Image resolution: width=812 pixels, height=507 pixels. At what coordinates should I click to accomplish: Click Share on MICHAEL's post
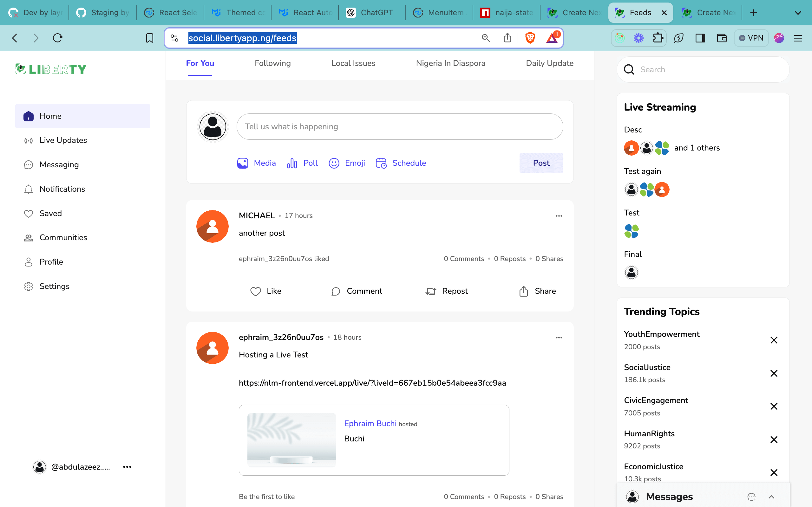click(x=538, y=291)
